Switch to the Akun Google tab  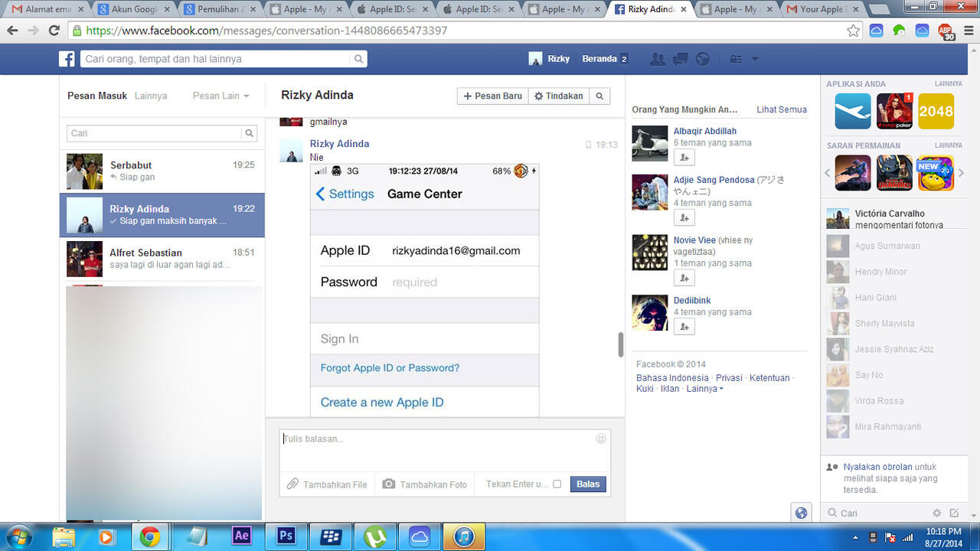(x=132, y=9)
